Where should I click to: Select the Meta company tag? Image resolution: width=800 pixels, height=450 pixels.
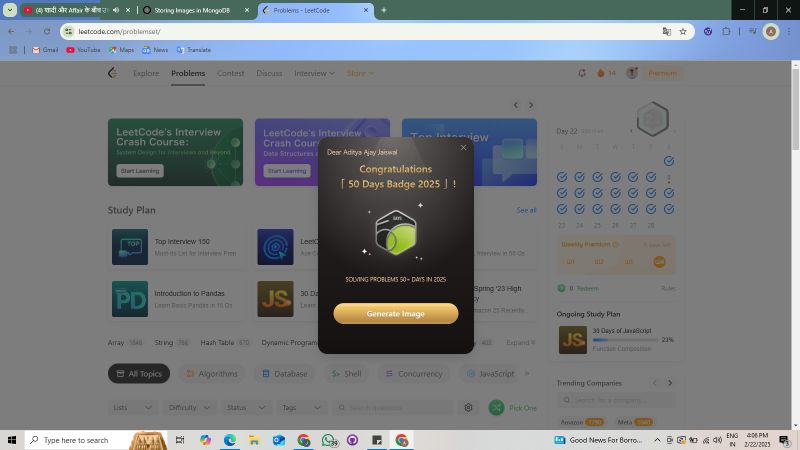tap(635, 422)
